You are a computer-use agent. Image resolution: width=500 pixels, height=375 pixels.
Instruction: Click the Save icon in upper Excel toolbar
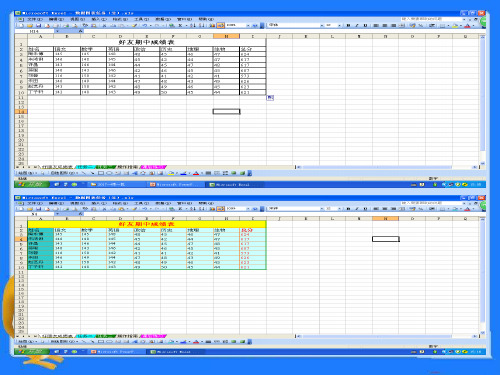pyautogui.click(x=38, y=25)
